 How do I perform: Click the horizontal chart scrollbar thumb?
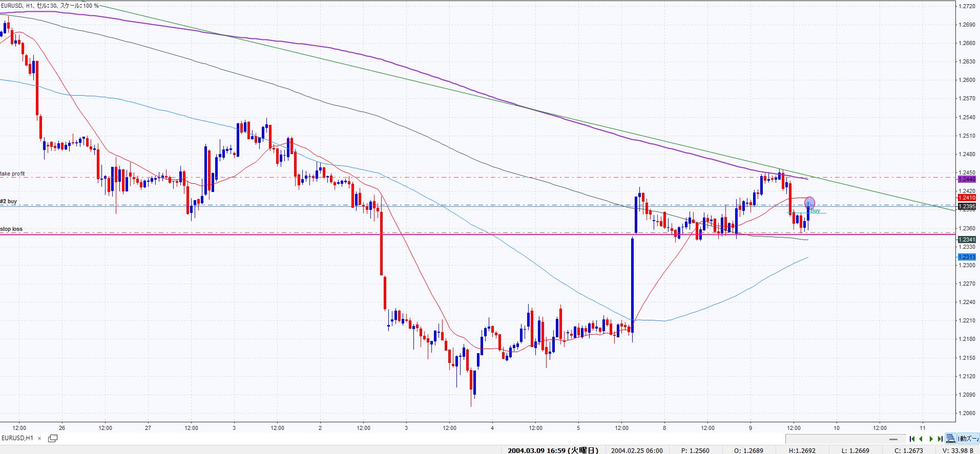[893, 439]
